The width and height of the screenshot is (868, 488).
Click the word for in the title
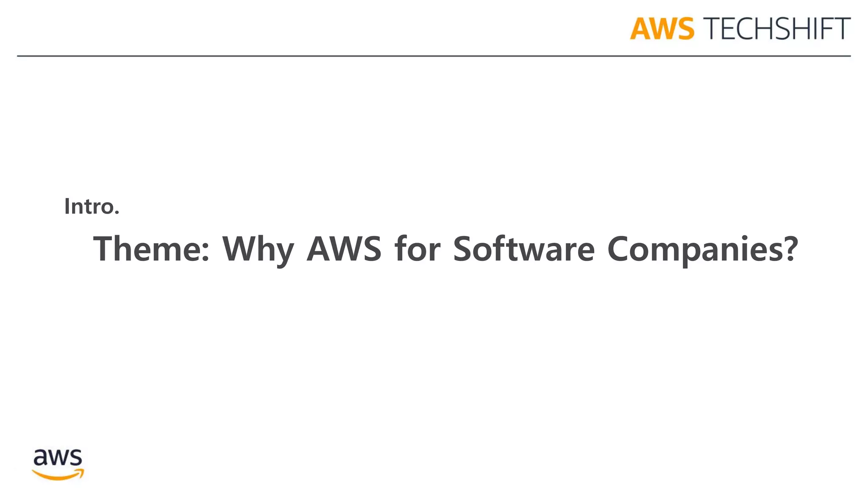417,248
